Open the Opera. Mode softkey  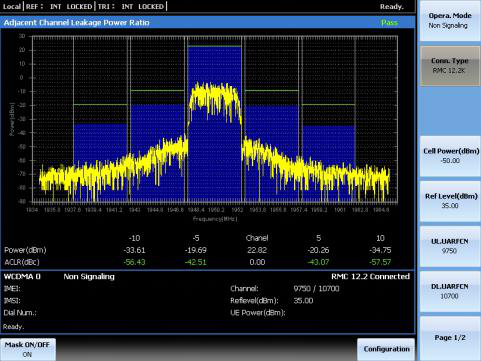tap(449, 21)
